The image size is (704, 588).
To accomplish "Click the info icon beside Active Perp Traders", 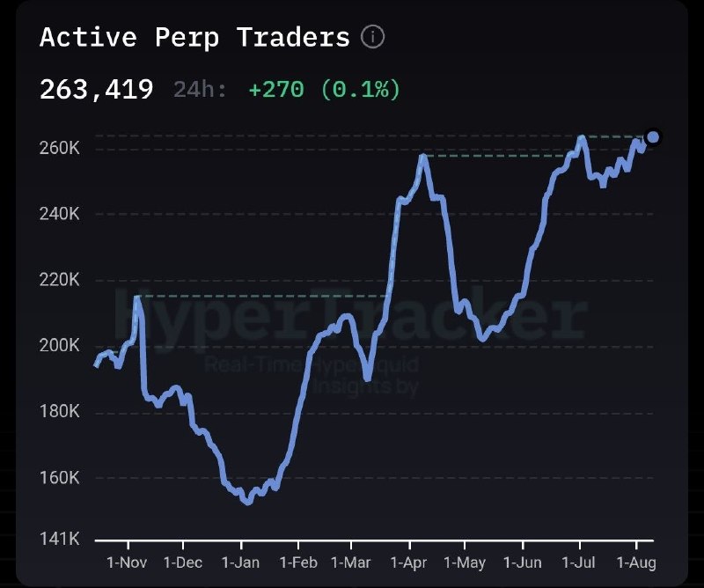I will click(x=372, y=37).
